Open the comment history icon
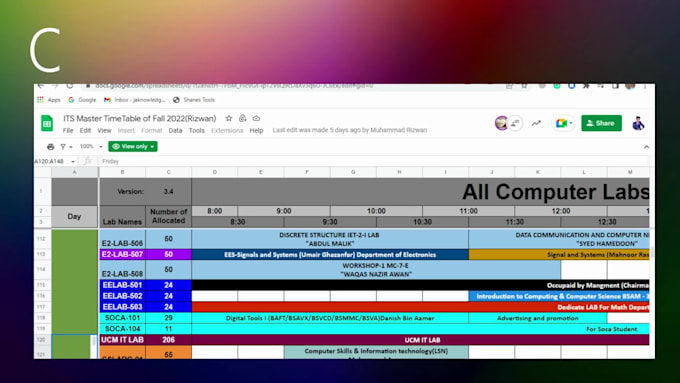Viewport: 680px width, 383px height. 515,123
